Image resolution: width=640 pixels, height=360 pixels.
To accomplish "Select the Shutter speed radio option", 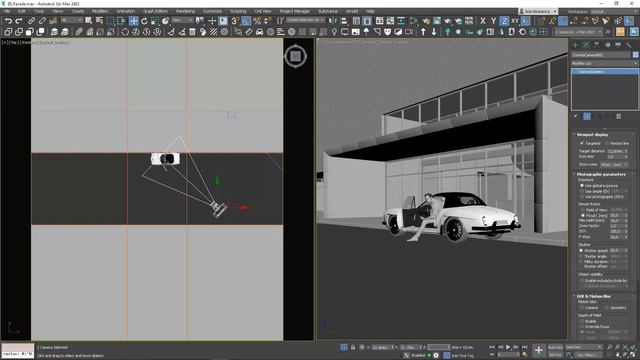I will (581, 251).
